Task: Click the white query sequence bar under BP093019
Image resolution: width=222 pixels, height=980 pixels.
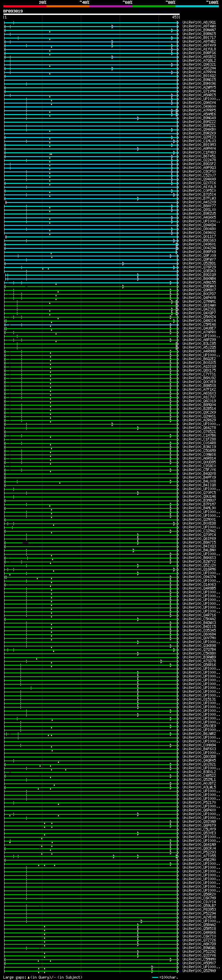Action: coord(92,14)
